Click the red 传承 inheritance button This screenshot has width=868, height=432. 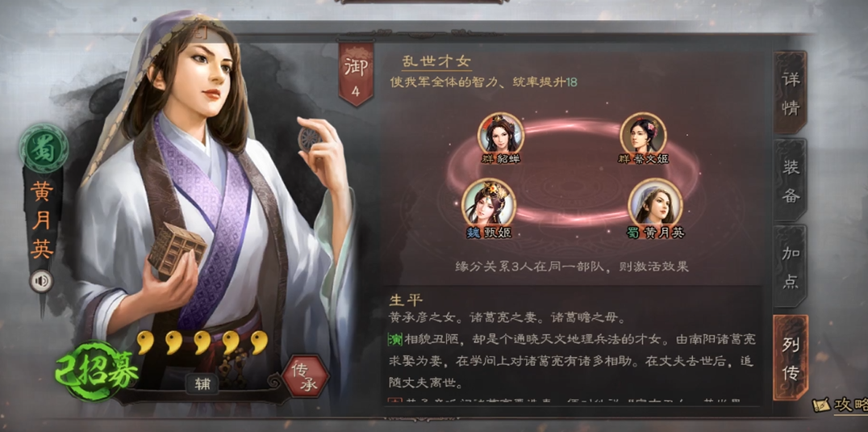click(x=305, y=376)
